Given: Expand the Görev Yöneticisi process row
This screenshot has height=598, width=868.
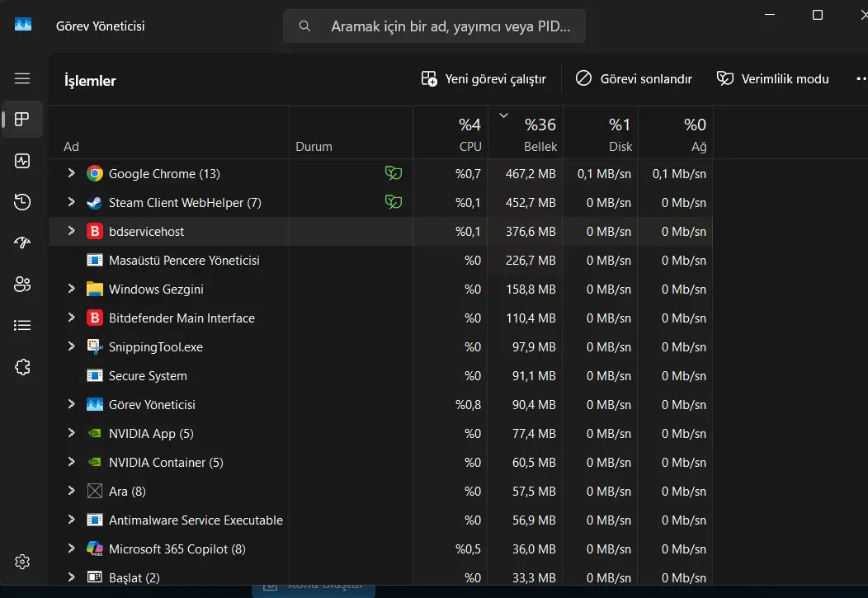Looking at the screenshot, I should [x=71, y=404].
